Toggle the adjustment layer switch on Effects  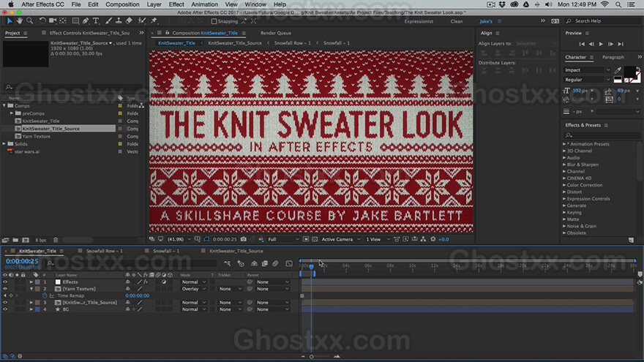(164, 282)
